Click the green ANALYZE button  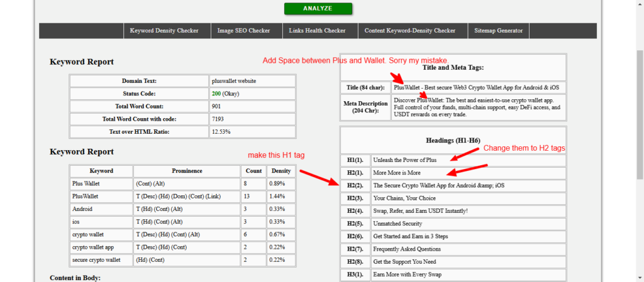pyautogui.click(x=318, y=9)
